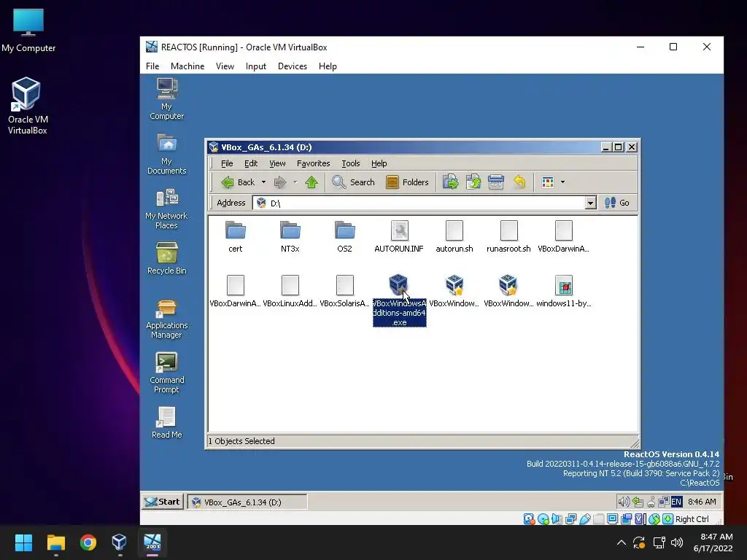Select the OS2 folder

click(344, 237)
